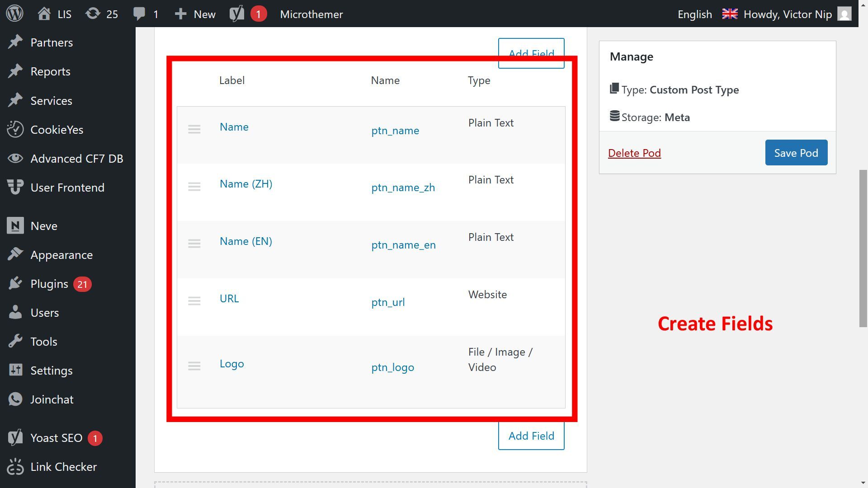
Task: Open User Frontend menu item
Action: click(x=68, y=187)
